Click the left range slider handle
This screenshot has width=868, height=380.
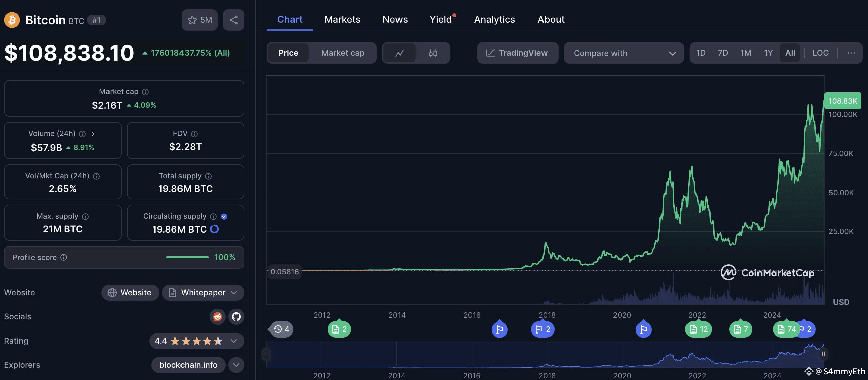tap(266, 354)
